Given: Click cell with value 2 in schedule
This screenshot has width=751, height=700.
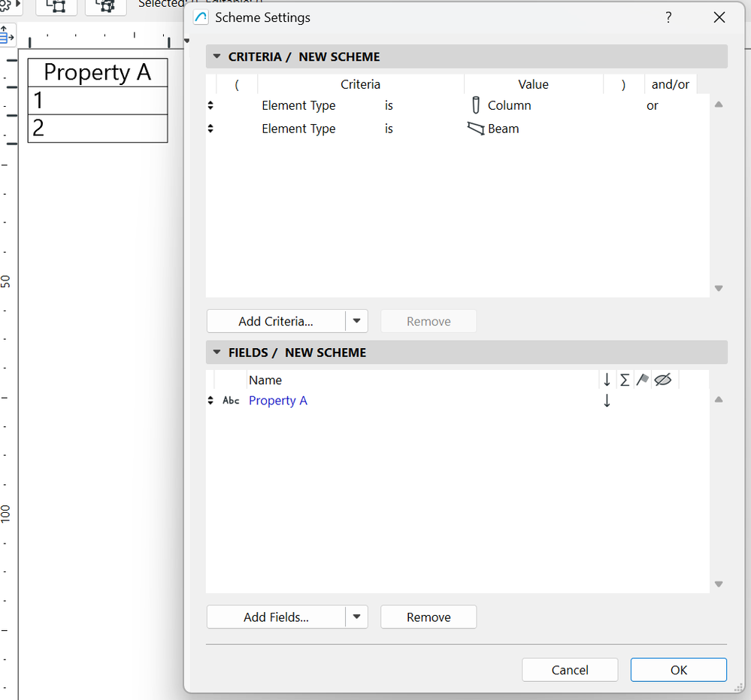Looking at the screenshot, I should 98,129.
